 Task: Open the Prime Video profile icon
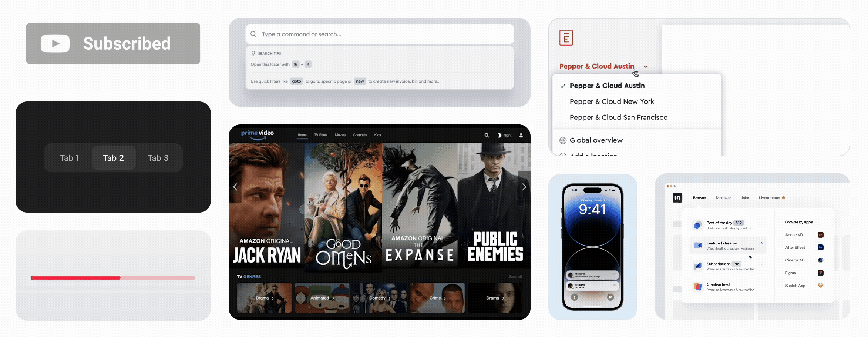pyautogui.click(x=521, y=136)
